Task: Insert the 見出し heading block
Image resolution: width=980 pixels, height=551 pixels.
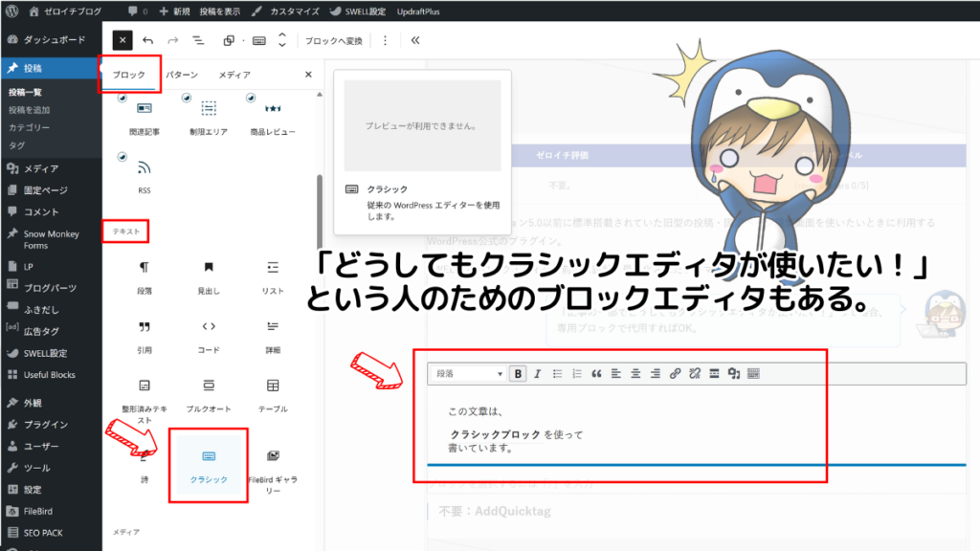Action: (209, 277)
